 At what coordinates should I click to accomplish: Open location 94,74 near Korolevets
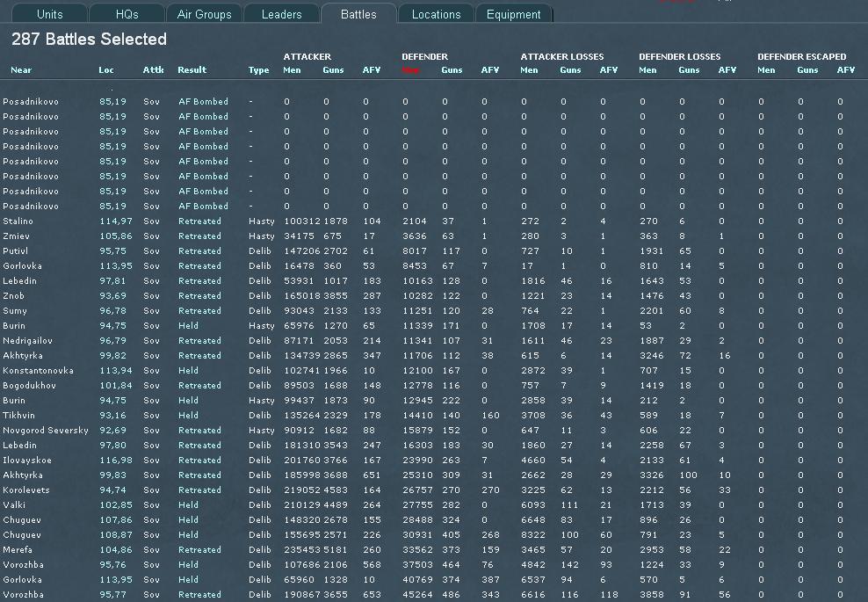pyautogui.click(x=113, y=490)
